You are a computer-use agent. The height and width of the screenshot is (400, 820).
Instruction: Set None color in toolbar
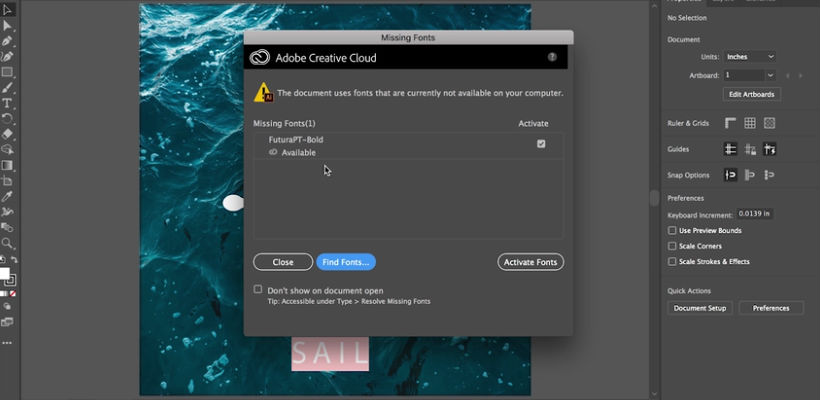click(x=13, y=294)
